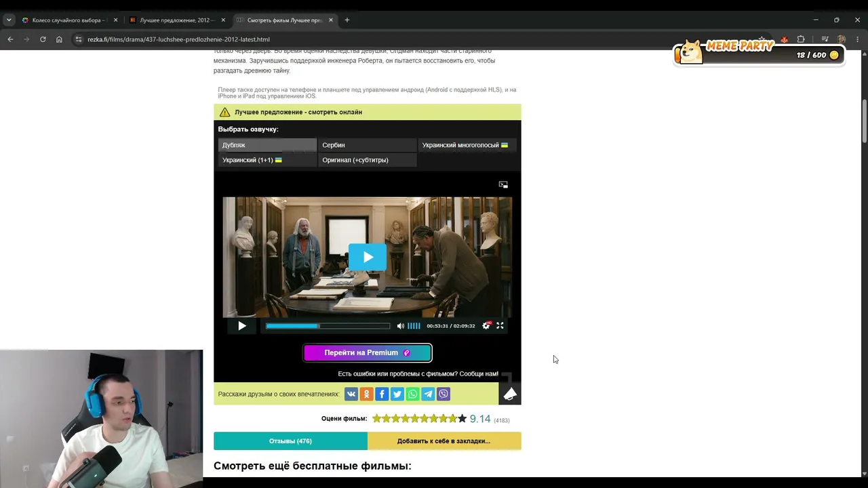Select the Сербин voice-over option
Viewport: 868px width, 488px height.
tap(367, 145)
